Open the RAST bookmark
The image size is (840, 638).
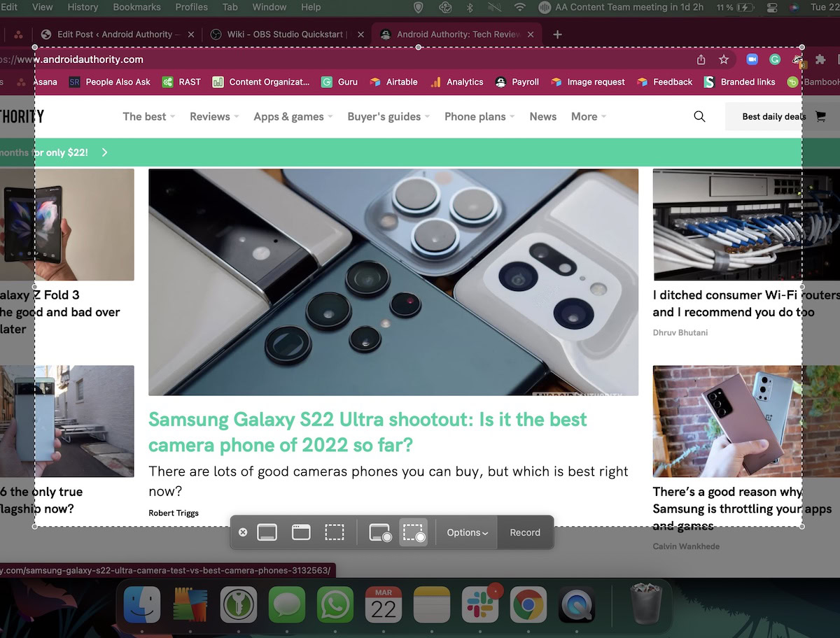pyautogui.click(x=181, y=82)
